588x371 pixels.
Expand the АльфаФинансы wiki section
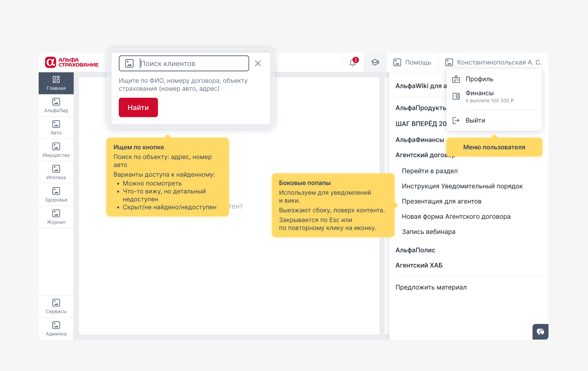click(420, 140)
